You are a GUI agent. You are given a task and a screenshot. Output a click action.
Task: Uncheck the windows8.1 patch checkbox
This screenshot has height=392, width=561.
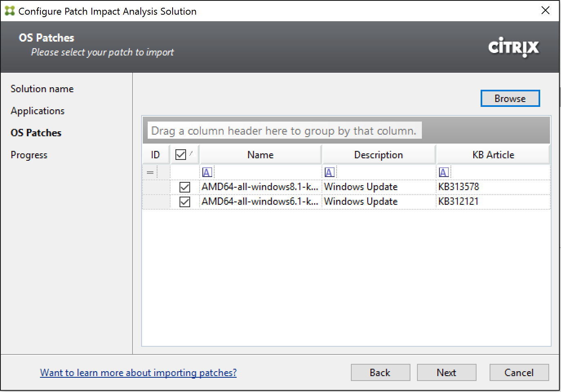185,187
